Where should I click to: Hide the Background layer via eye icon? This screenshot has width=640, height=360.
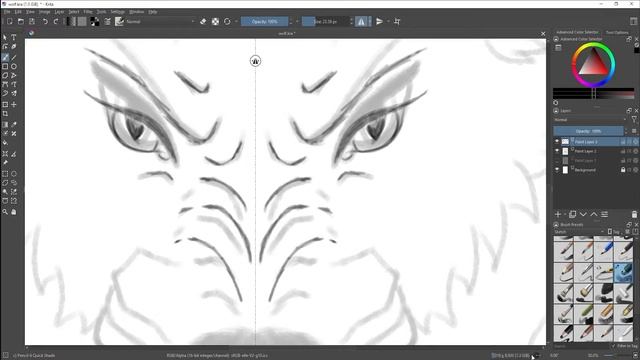pos(557,170)
